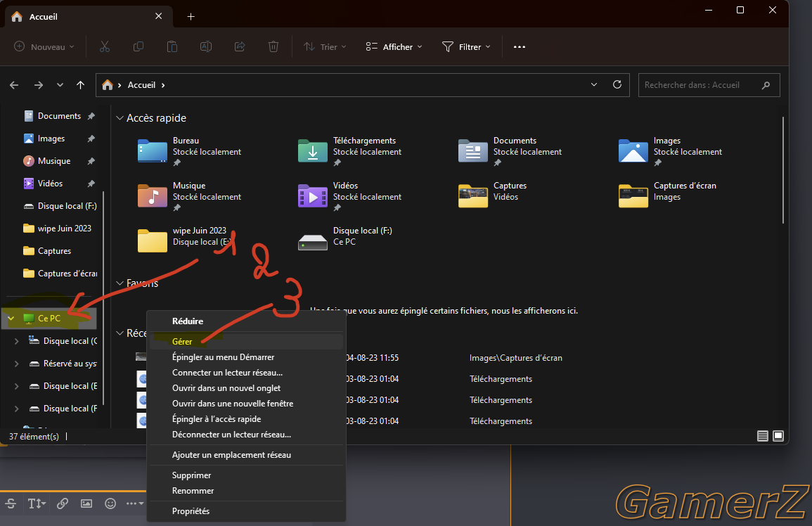Select Épingler au menu Démarrer

(247, 357)
